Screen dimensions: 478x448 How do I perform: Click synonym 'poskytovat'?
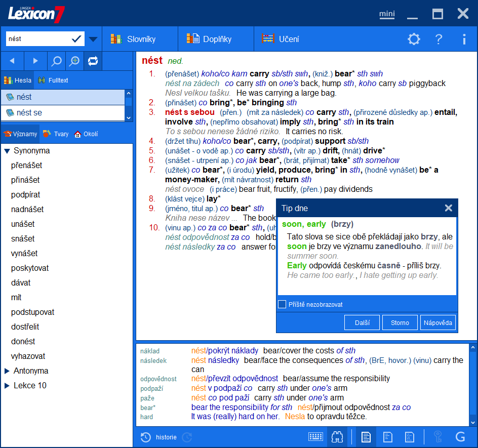(30, 268)
